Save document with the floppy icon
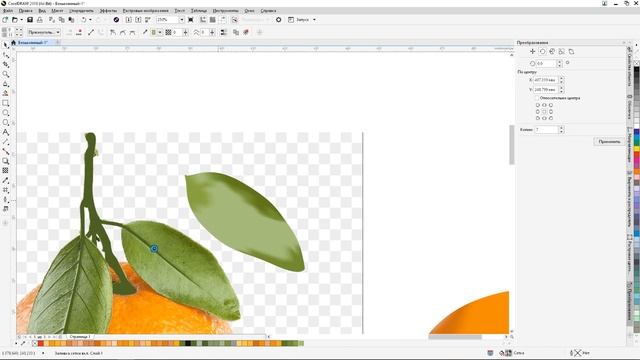The width and height of the screenshot is (640, 360). point(30,20)
